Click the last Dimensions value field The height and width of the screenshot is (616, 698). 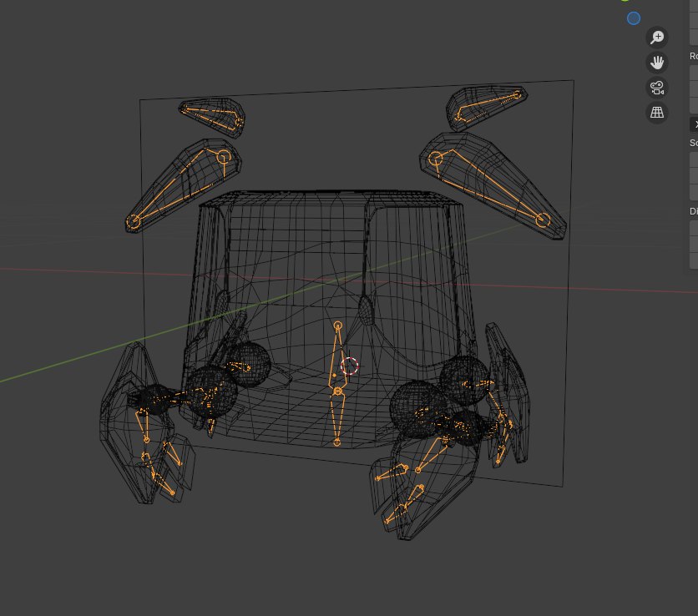click(x=694, y=260)
